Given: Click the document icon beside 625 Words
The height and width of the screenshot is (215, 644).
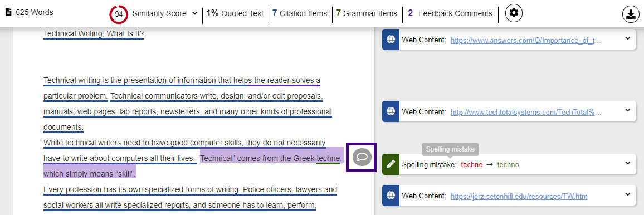Looking at the screenshot, I should pos(8,13).
